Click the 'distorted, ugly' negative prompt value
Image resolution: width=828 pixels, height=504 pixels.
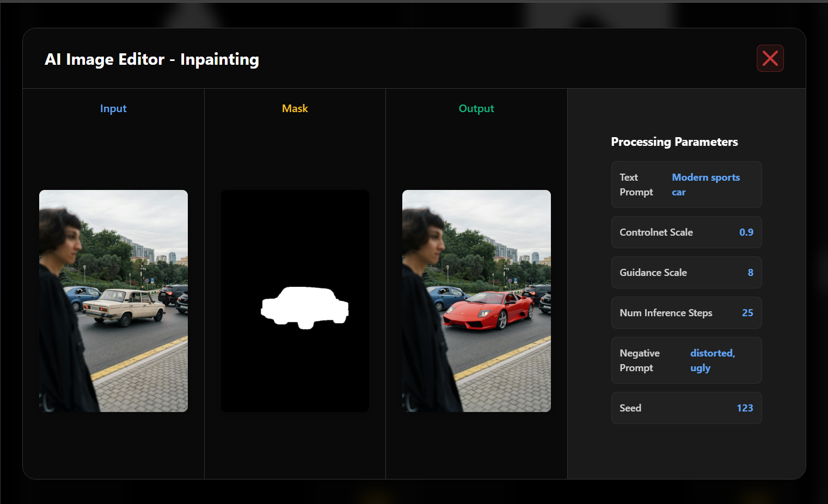coord(713,360)
